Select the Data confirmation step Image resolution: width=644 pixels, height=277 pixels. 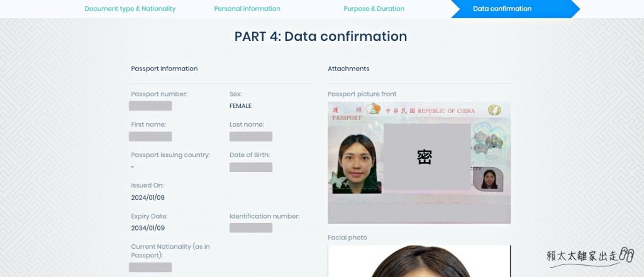(515, 9)
